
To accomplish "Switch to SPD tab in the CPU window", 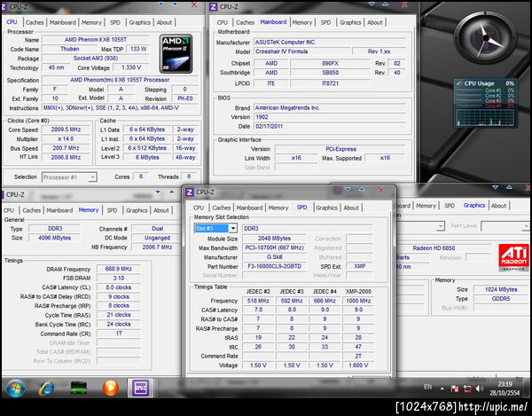I will click(x=115, y=22).
